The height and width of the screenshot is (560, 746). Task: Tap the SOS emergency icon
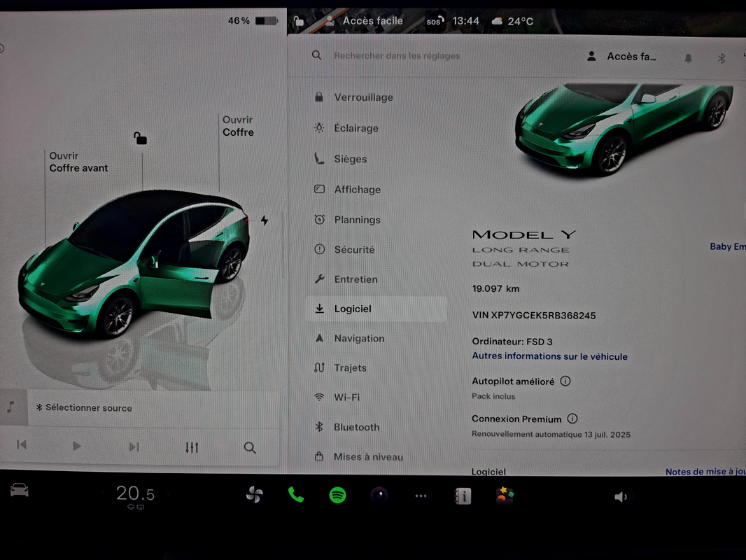tap(435, 22)
